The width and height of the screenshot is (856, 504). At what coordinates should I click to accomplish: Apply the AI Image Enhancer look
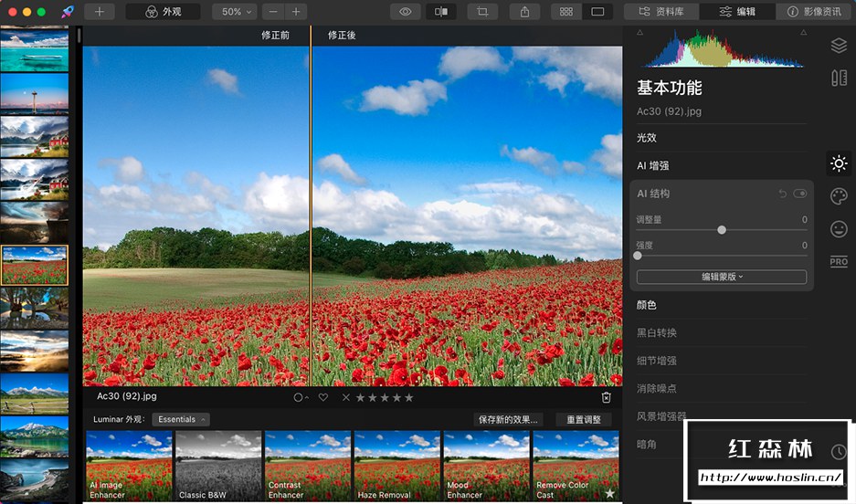coord(129,466)
